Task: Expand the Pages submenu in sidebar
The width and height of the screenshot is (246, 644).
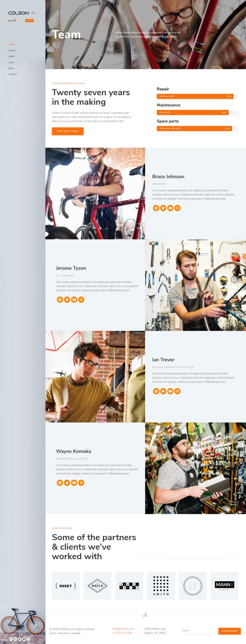Action: pyautogui.click(x=12, y=50)
